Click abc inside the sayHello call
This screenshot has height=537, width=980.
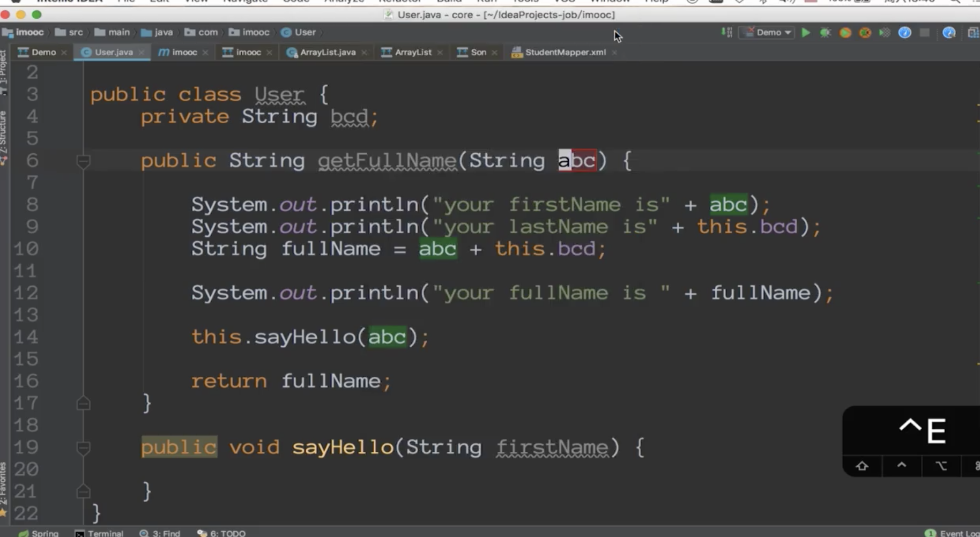click(387, 337)
